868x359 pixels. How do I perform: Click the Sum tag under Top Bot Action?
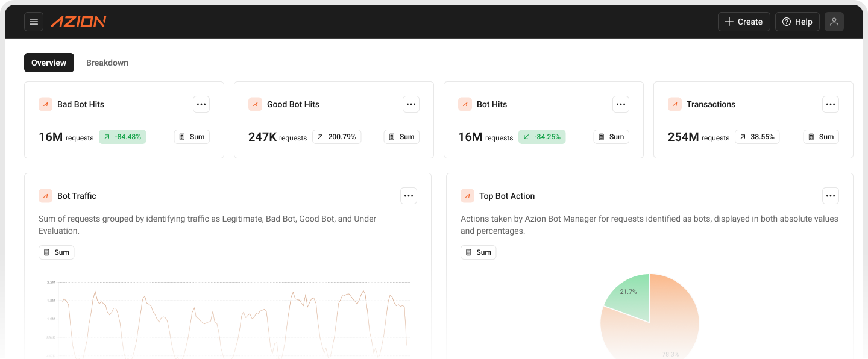pos(479,252)
